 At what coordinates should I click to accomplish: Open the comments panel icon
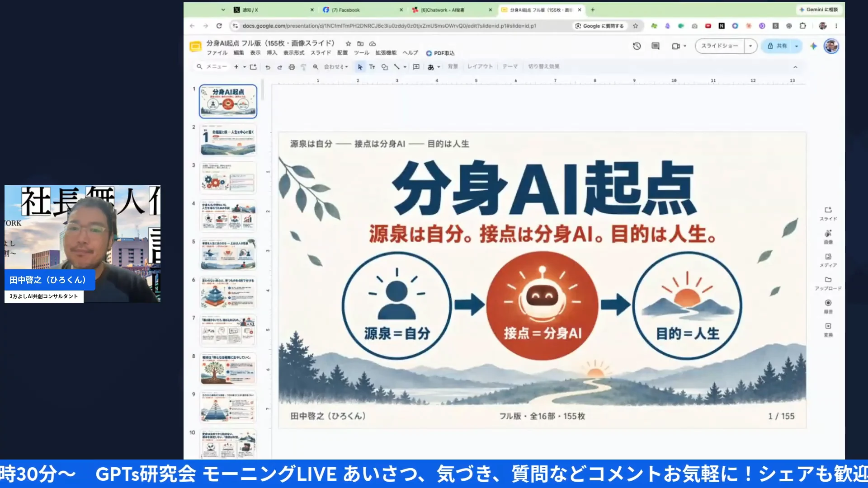656,46
